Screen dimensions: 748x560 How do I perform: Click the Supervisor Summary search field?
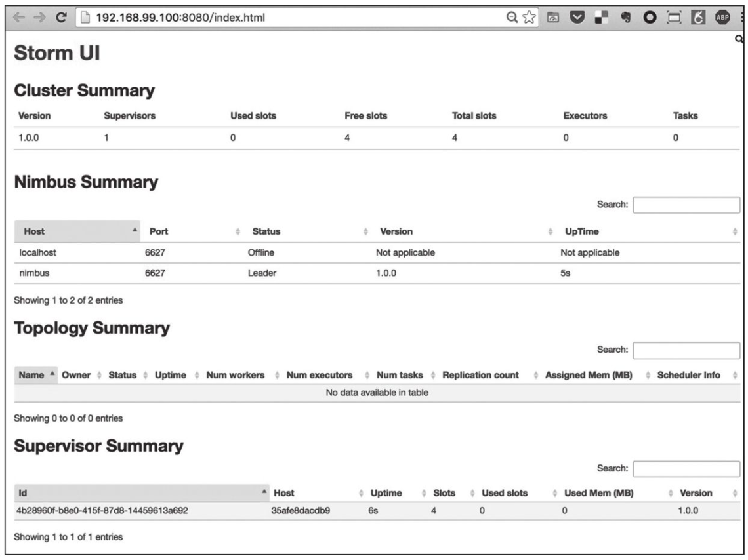(x=686, y=468)
